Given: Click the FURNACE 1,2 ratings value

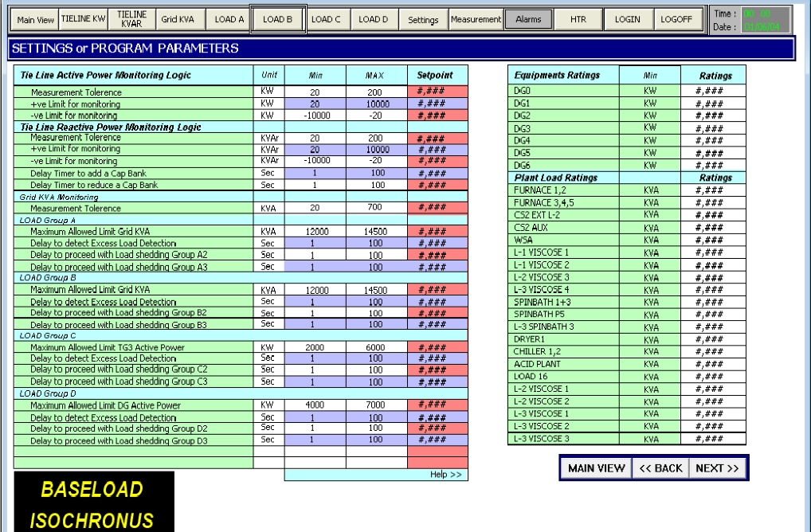Looking at the screenshot, I should pyautogui.click(x=713, y=191).
